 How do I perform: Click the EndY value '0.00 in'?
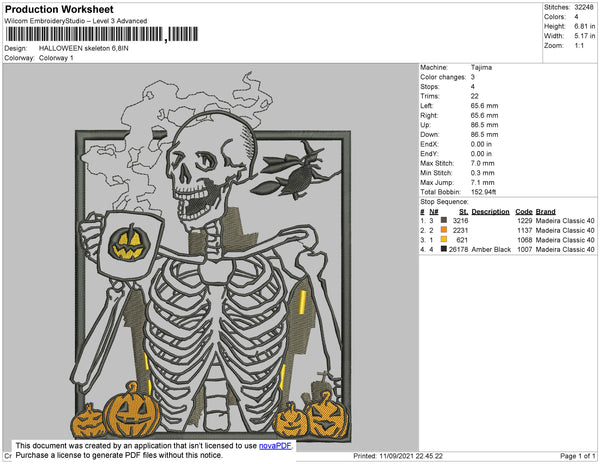[481, 154]
